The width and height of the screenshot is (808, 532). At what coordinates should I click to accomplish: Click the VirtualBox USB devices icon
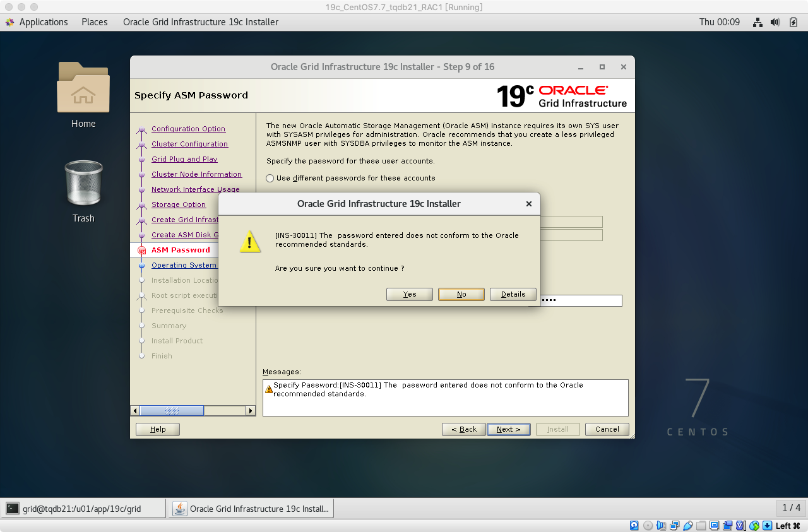688,525
